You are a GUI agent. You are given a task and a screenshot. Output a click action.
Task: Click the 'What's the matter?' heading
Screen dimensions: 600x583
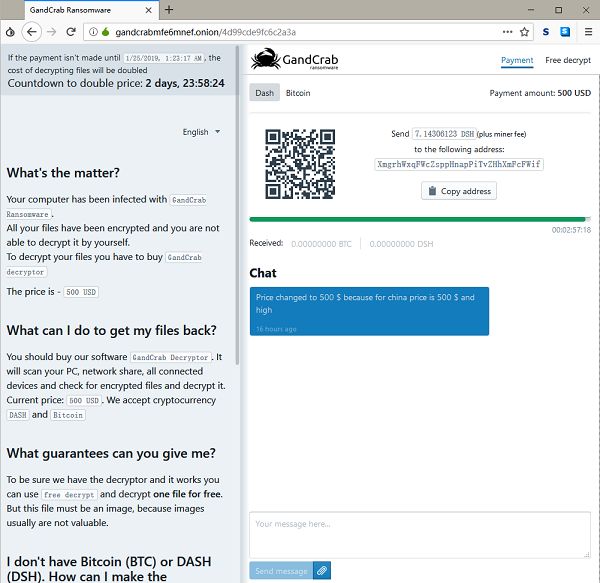63,173
